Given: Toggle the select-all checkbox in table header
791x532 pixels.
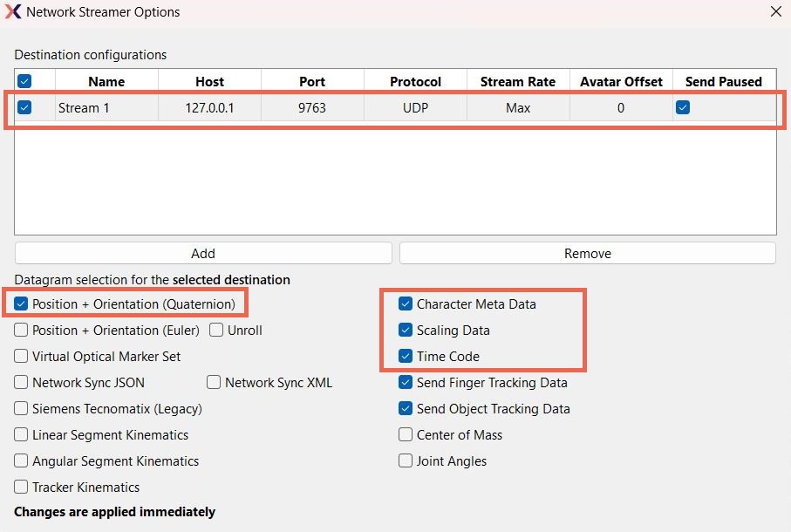Looking at the screenshot, I should (25, 81).
